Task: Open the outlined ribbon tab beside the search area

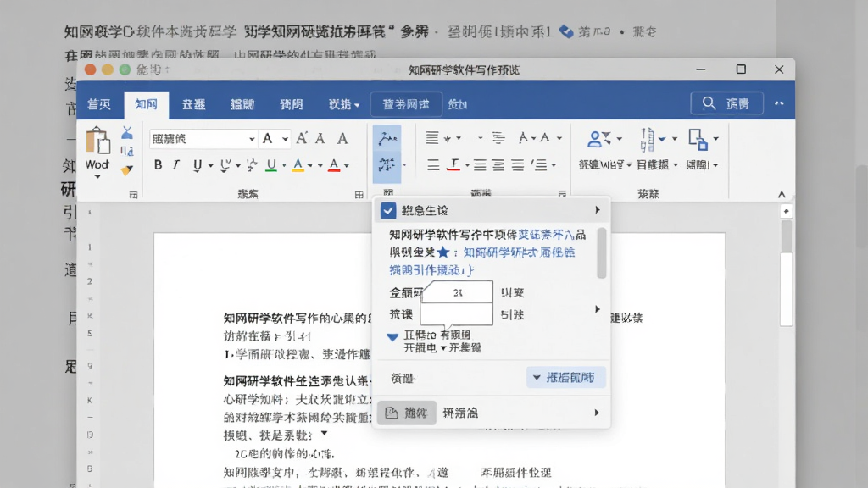Action: click(x=406, y=104)
